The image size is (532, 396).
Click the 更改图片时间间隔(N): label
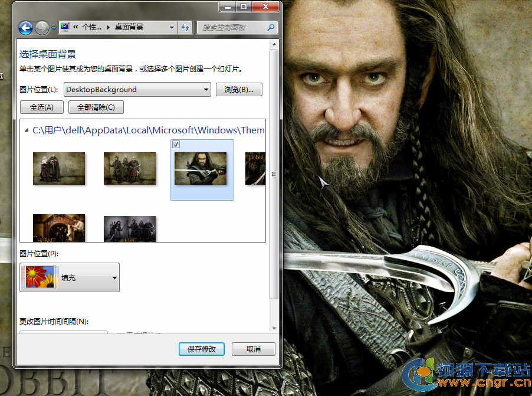click(x=54, y=321)
